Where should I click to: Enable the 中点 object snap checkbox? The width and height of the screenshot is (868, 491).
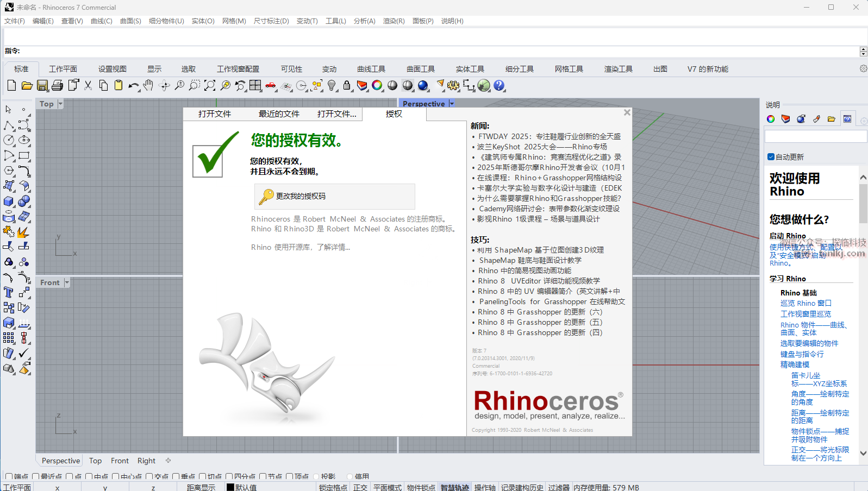[89, 477]
